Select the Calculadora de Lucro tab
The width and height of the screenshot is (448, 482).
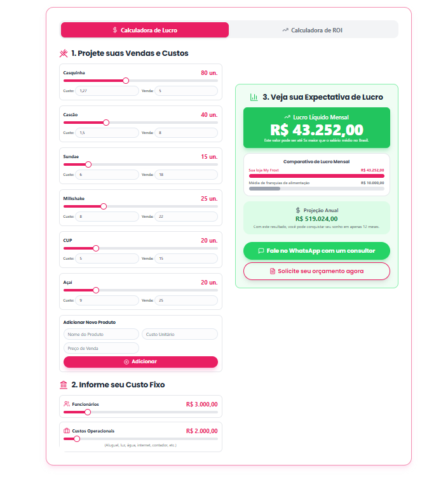pyautogui.click(x=145, y=30)
